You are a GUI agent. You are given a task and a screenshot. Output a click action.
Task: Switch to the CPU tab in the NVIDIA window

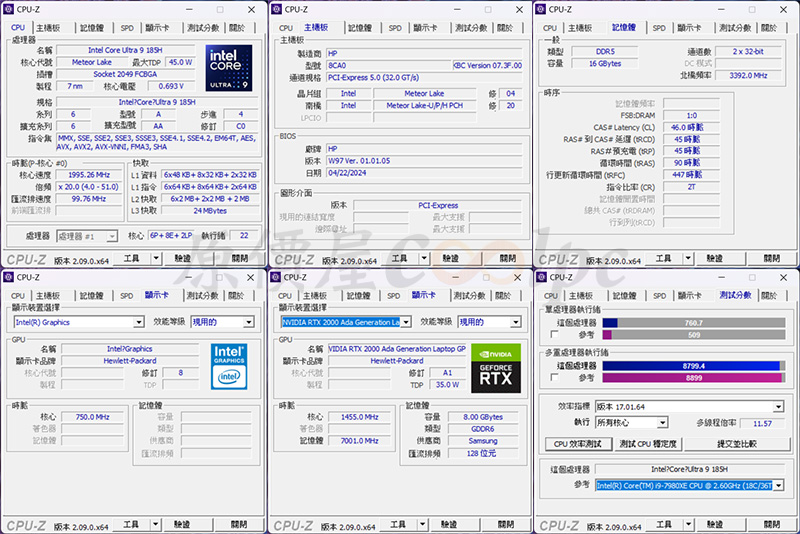coord(285,295)
